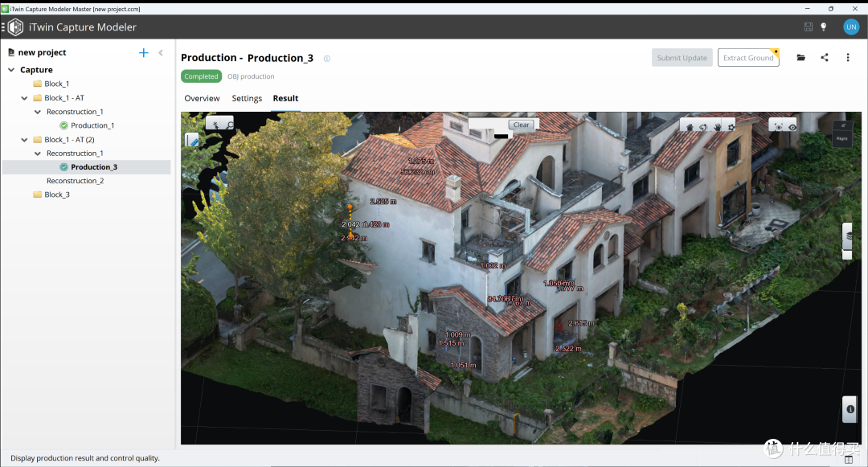Viewport: 868px width, 467px height.
Task: Click the Right face of view cube
Action: click(842, 139)
